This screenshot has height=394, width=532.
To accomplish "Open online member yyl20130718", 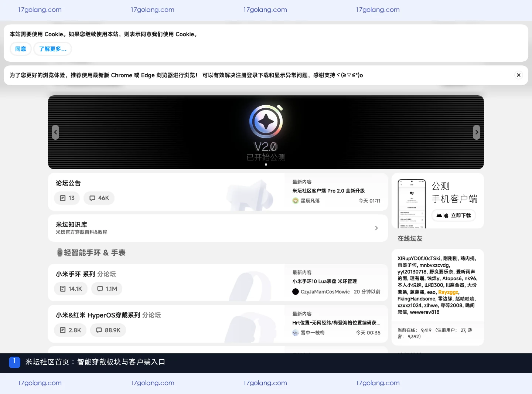I will 412,272.
